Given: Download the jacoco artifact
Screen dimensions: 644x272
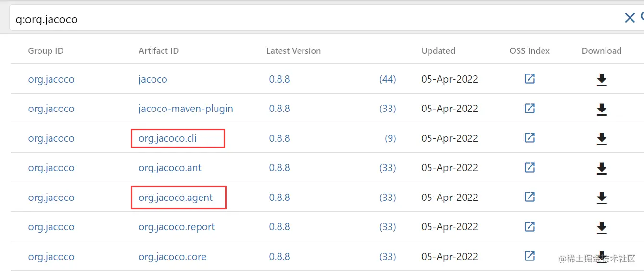Looking at the screenshot, I should [601, 80].
